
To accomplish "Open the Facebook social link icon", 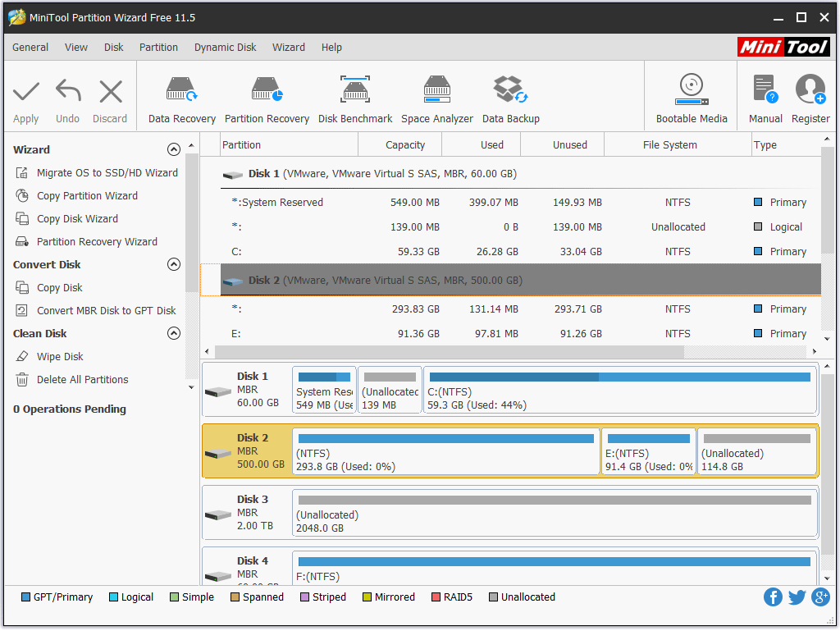I will pyautogui.click(x=773, y=597).
